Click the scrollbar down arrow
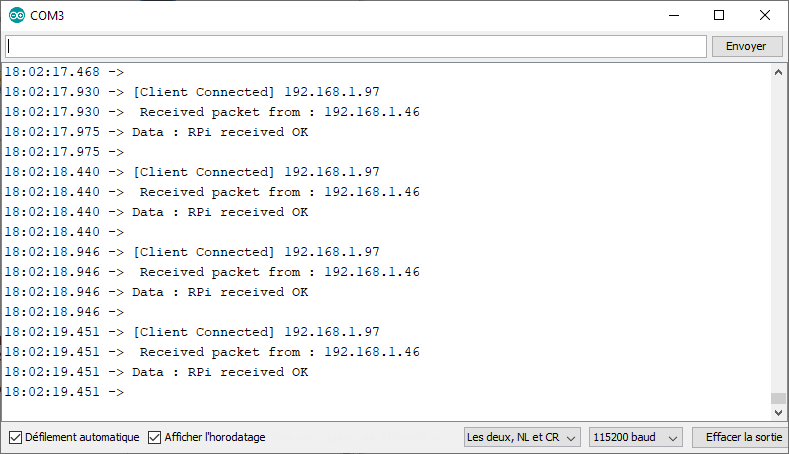Screen dimensions: 789x454 pos(778,413)
